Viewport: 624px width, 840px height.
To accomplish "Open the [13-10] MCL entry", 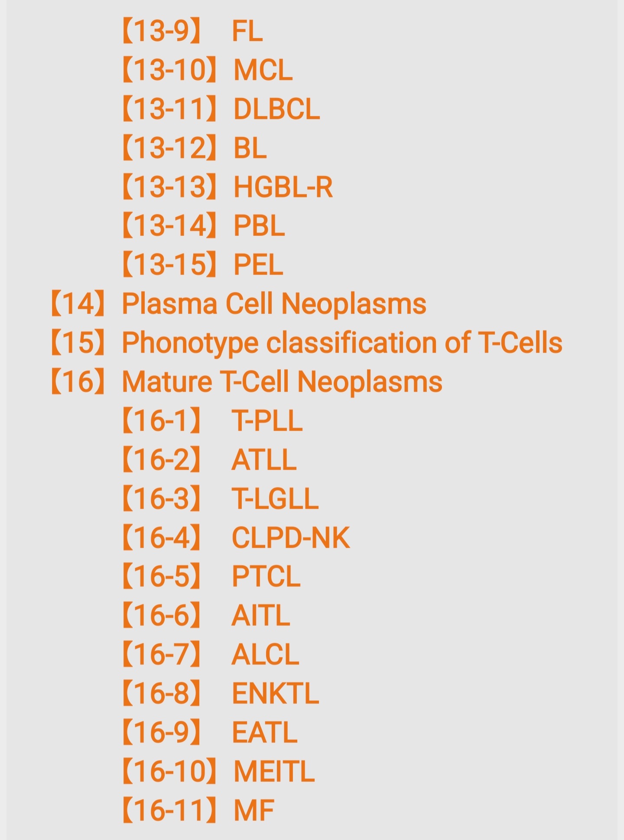I will 207,70.
